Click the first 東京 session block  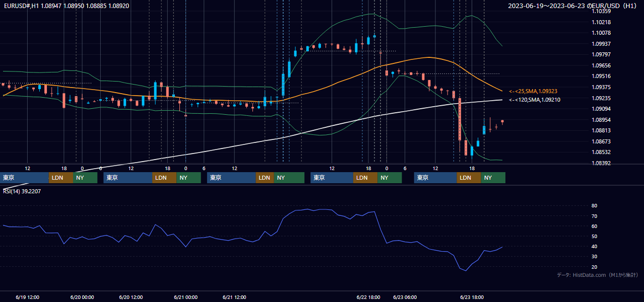click(x=25, y=178)
